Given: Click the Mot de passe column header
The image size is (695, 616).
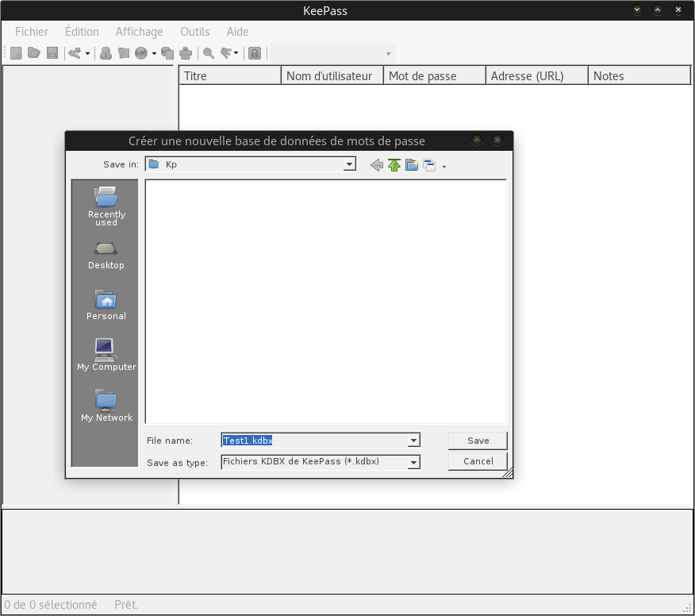Looking at the screenshot, I should point(435,76).
